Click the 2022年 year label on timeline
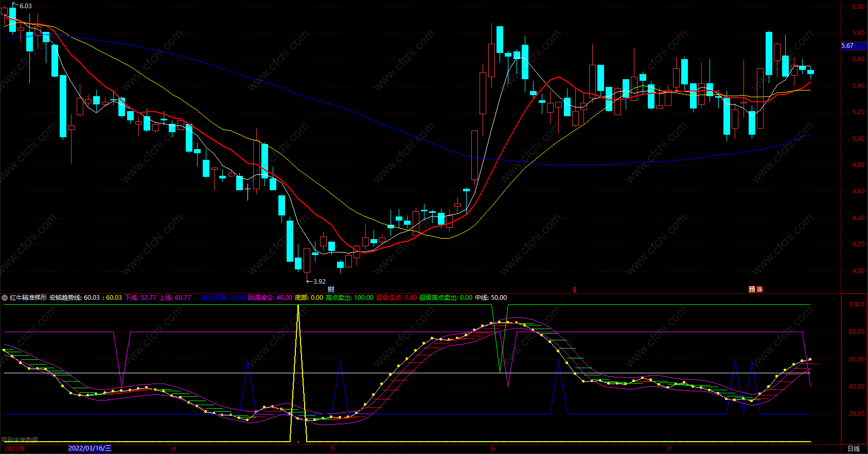Image resolution: width=868 pixels, height=454 pixels. [14, 448]
